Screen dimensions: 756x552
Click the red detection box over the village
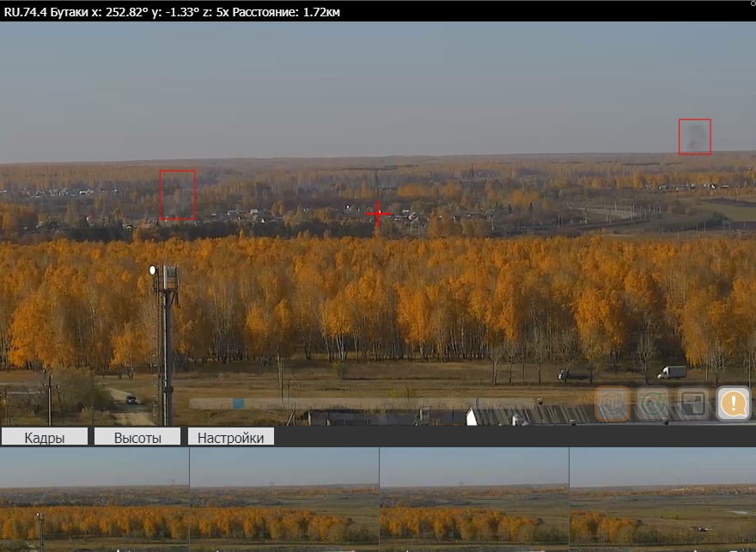tap(177, 195)
